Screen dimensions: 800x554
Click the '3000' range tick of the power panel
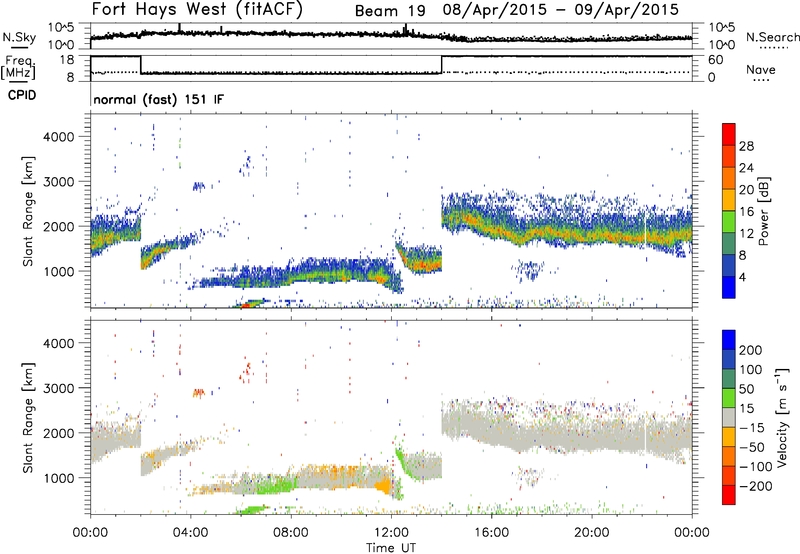[58, 182]
